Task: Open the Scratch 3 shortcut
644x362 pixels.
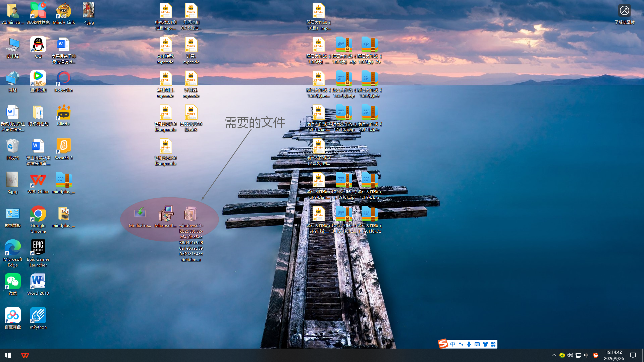Action: pos(64,149)
